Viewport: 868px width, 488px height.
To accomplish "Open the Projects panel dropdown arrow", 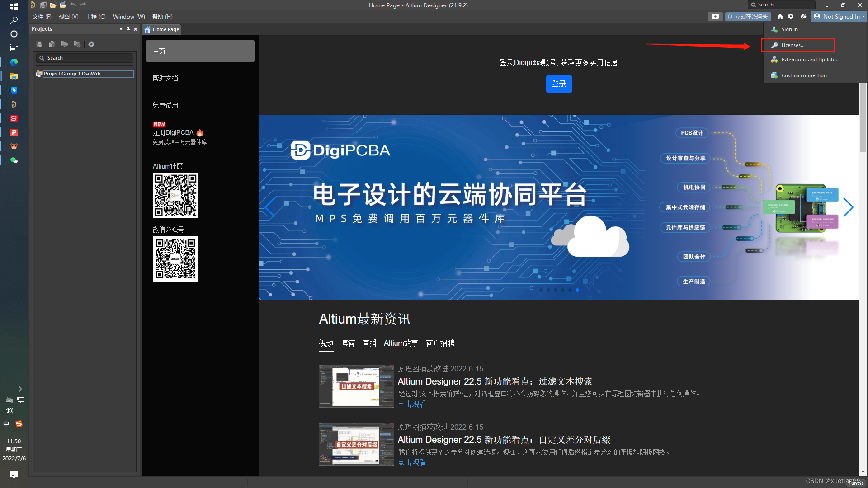I will click(x=121, y=29).
